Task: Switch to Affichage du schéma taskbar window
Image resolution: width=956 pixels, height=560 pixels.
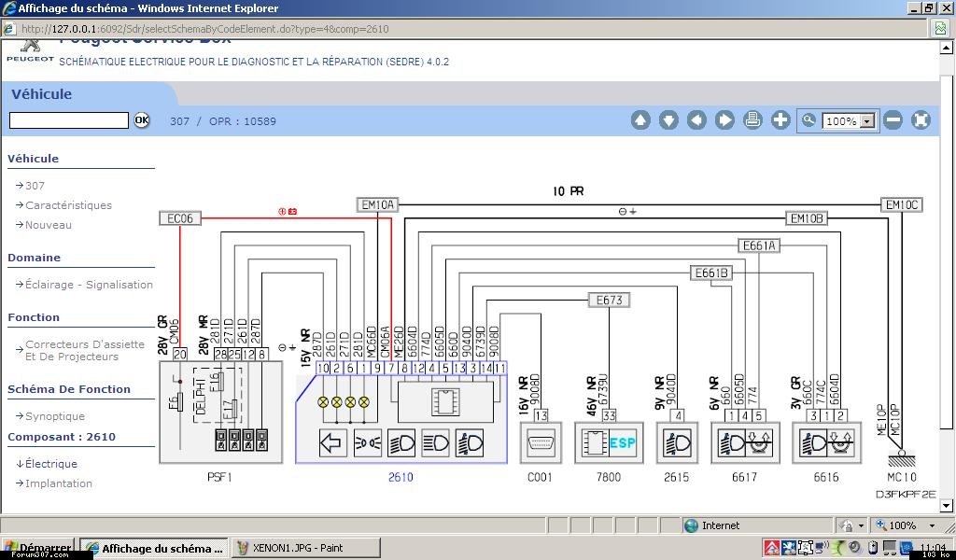Action: point(154,548)
